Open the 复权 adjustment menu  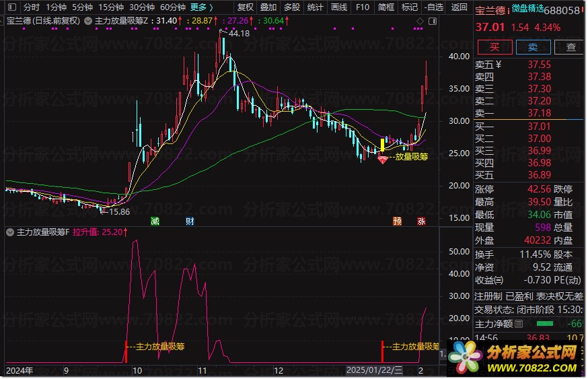point(246,7)
